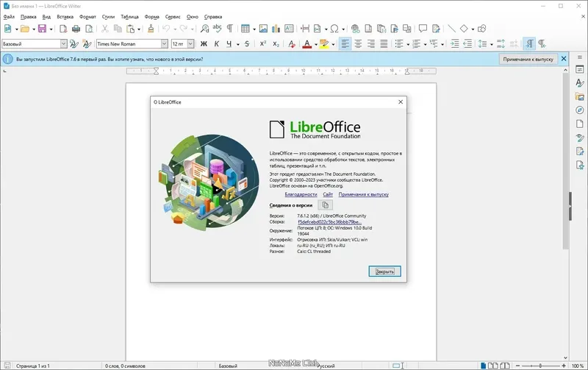Toggle Bold formatting (Ж)

pos(204,44)
